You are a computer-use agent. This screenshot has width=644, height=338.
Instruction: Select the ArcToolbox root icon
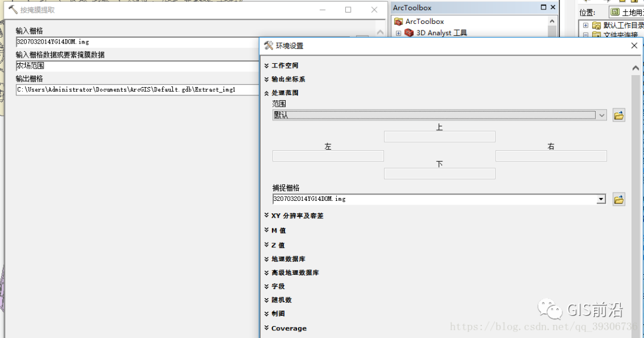click(398, 21)
